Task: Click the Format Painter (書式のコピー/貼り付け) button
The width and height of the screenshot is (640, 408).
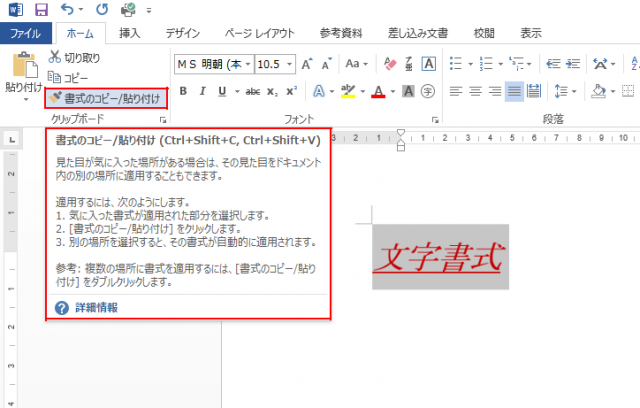Action: 105,97
